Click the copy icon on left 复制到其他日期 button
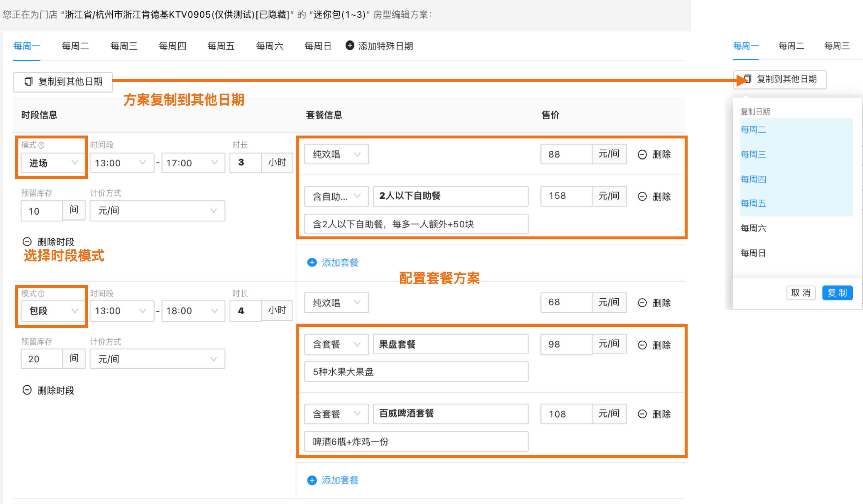863x504 pixels. point(28,81)
